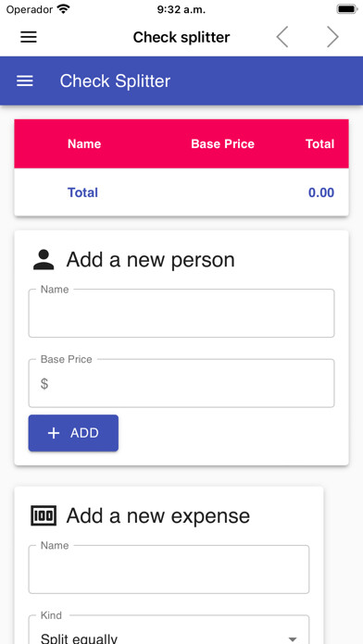Focus the expense Name input field
This screenshot has width=363, height=644.
click(x=169, y=569)
